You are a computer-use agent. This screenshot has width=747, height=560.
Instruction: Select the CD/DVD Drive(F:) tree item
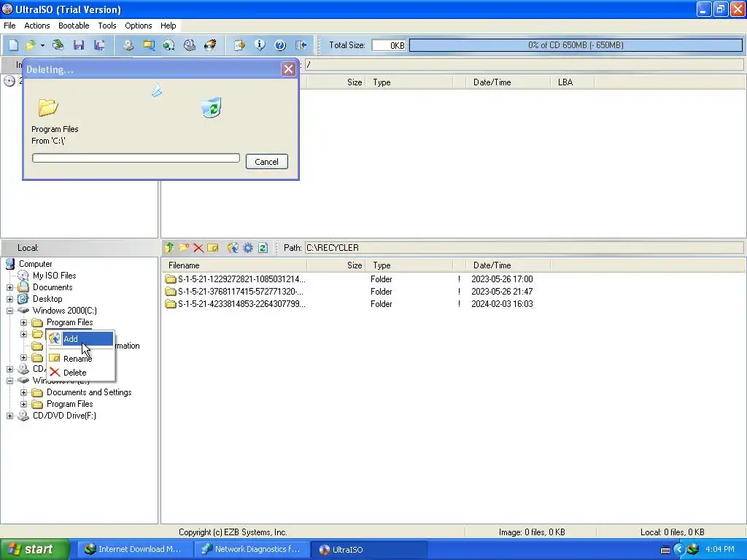[x=64, y=416]
